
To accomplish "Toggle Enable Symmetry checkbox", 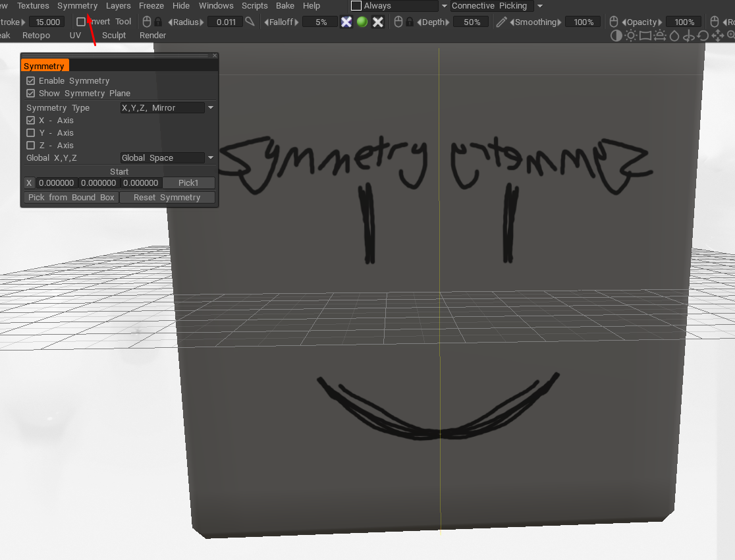I will (30, 80).
